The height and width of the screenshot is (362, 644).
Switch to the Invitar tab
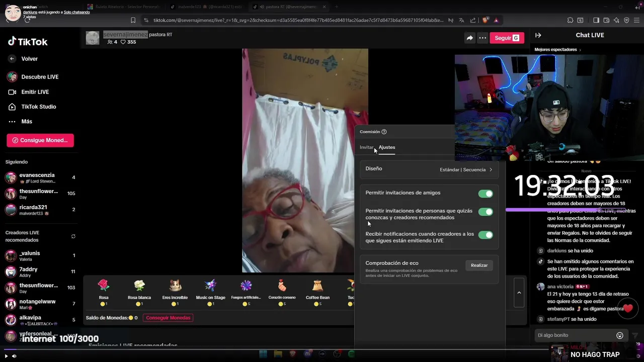(366, 147)
